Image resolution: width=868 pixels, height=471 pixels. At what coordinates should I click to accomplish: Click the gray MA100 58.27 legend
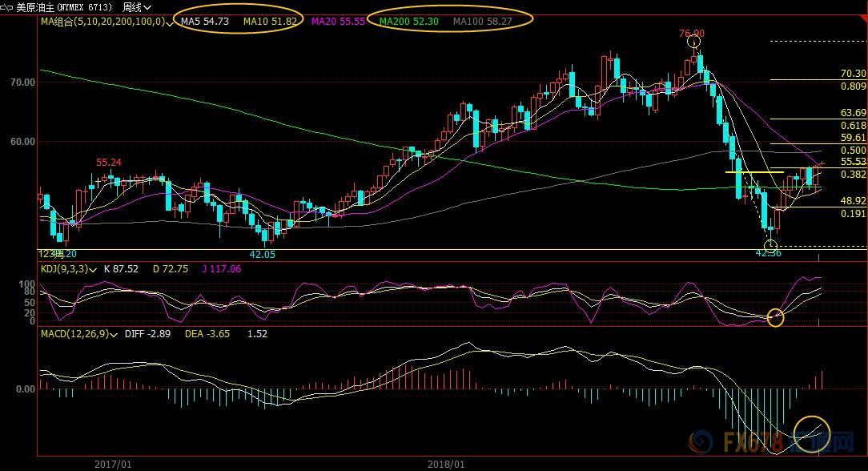(x=483, y=22)
